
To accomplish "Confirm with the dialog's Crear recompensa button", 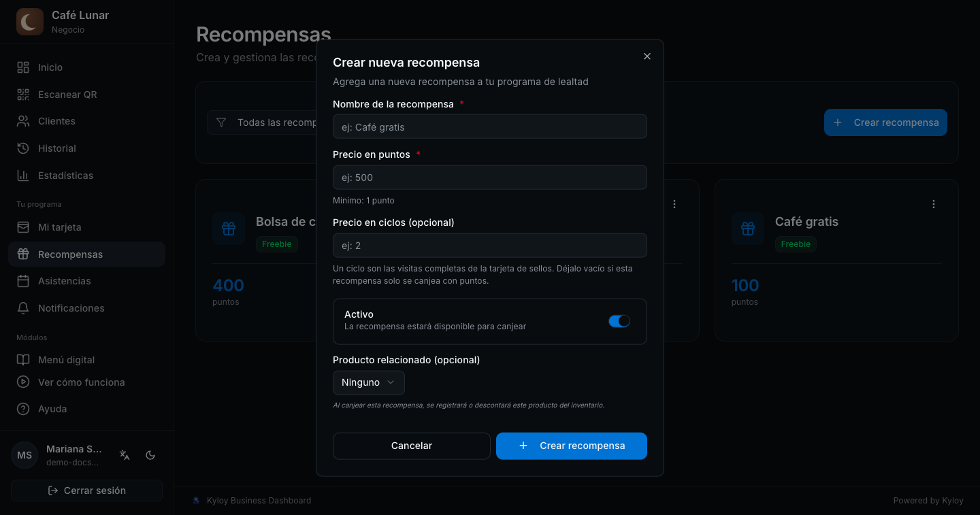I will (x=572, y=446).
